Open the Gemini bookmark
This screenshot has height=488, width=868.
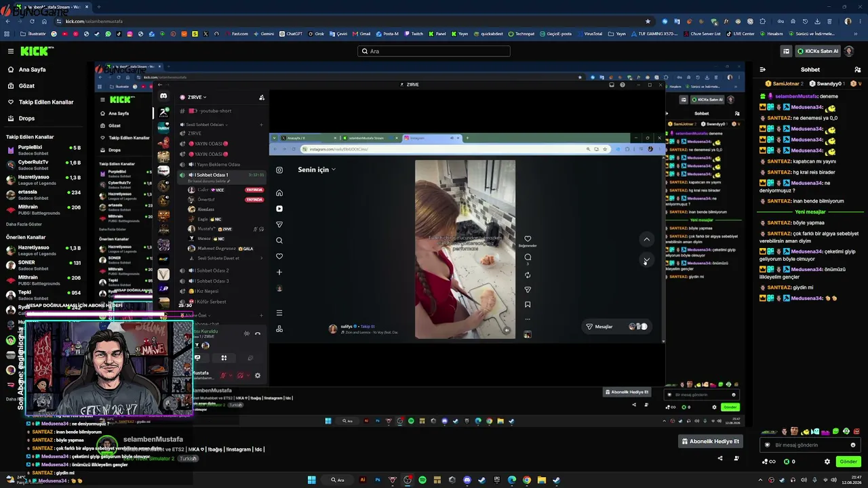coord(263,33)
